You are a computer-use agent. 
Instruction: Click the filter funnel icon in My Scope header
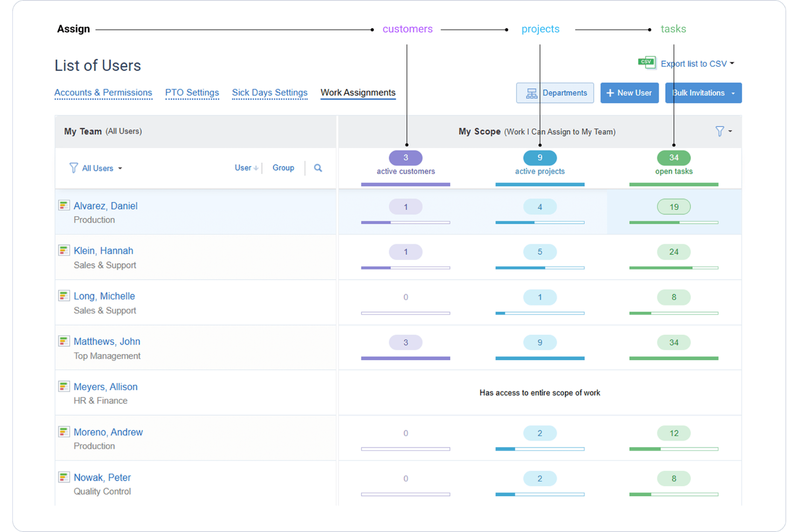(x=719, y=131)
